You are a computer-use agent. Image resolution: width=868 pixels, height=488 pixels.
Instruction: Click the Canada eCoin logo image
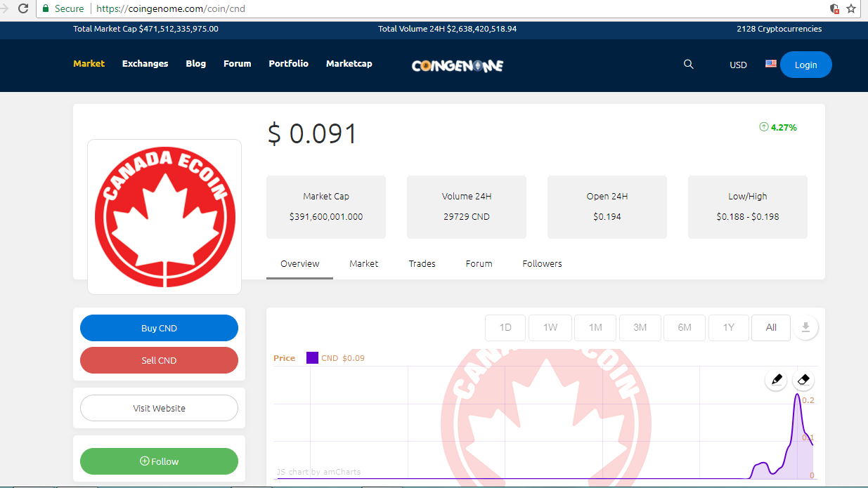point(164,217)
